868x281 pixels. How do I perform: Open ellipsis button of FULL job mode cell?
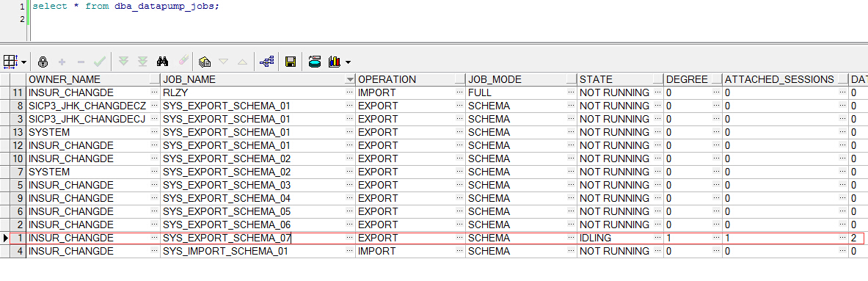[x=572, y=92]
